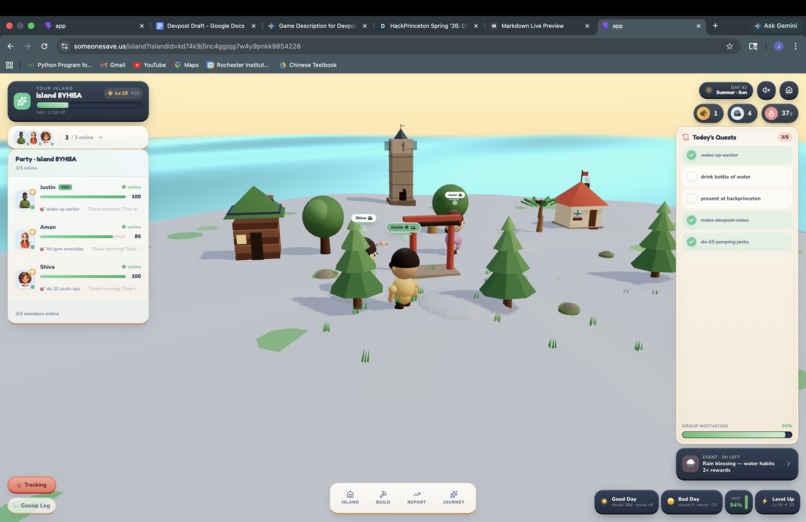The image size is (806, 522).
Task: Click Justin's avatar in party list
Action: coord(25,199)
